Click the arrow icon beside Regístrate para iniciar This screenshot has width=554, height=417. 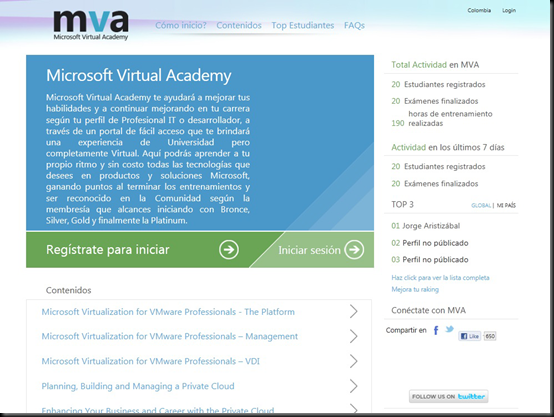[x=229, y=250]
